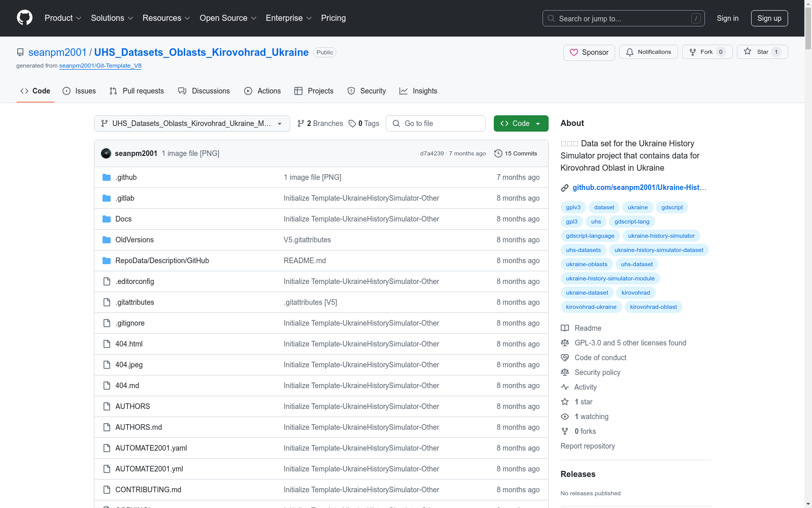Switch to the Actions tab

pos(262,91)
